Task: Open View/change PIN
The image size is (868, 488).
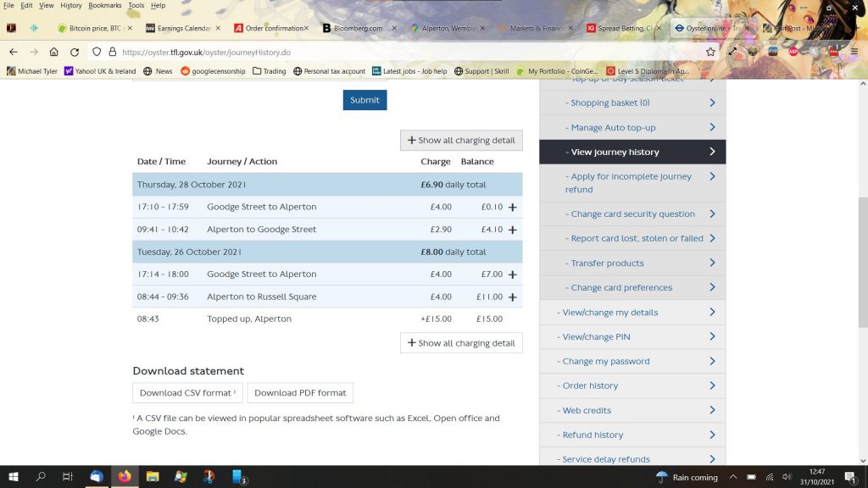Action: pos(632,336)
